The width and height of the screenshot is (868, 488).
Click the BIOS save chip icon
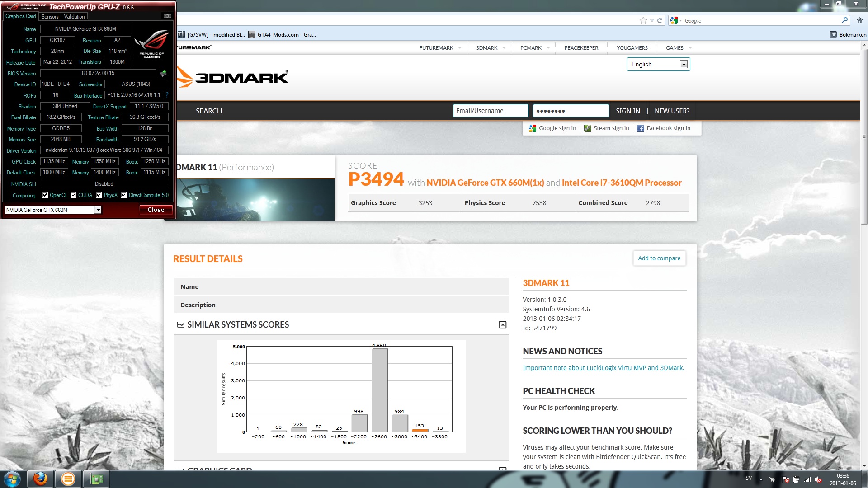point(163,73)
